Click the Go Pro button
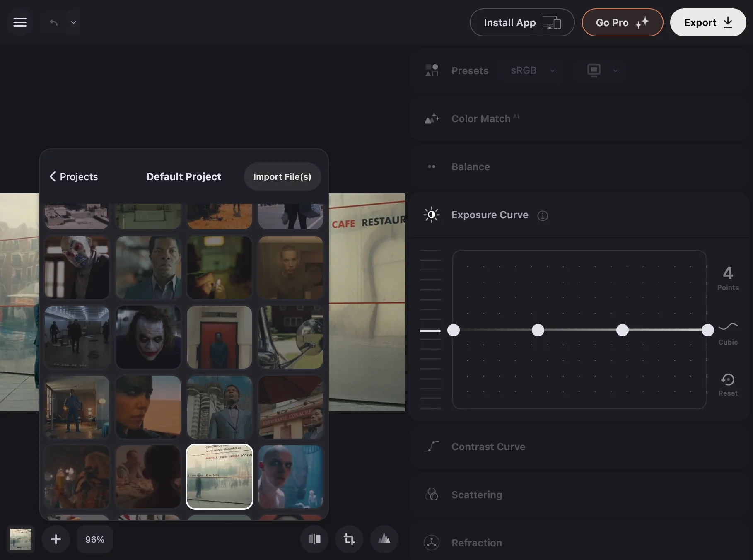The image size is (753, 560). coord(623,22)
